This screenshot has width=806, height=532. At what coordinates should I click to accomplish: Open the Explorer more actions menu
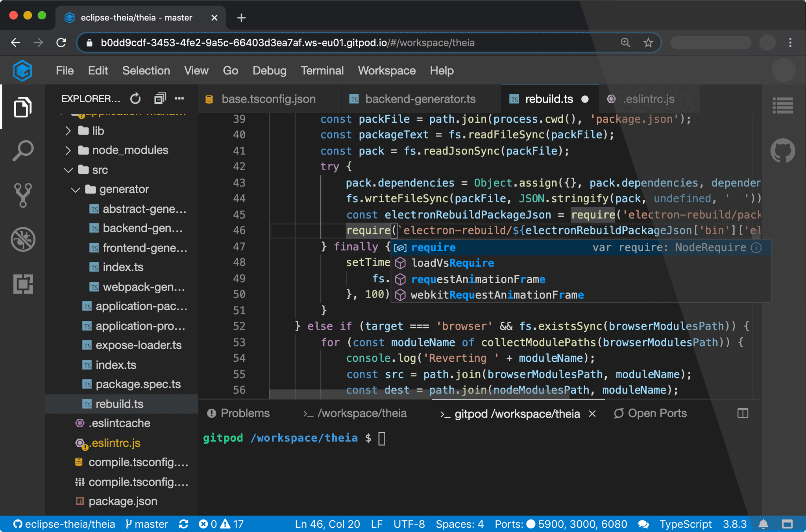(x=180, y=98)
